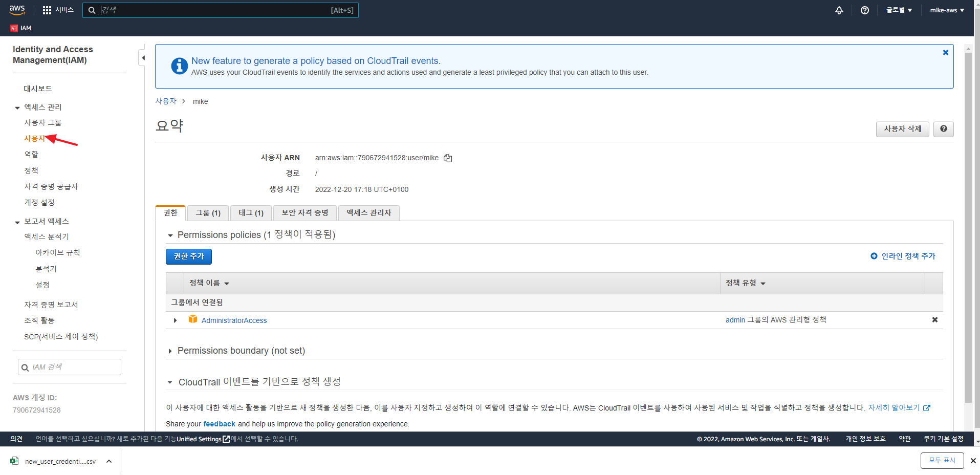Open 자격 증명 보고서 in the sidebar

click(x=51, y=305)
